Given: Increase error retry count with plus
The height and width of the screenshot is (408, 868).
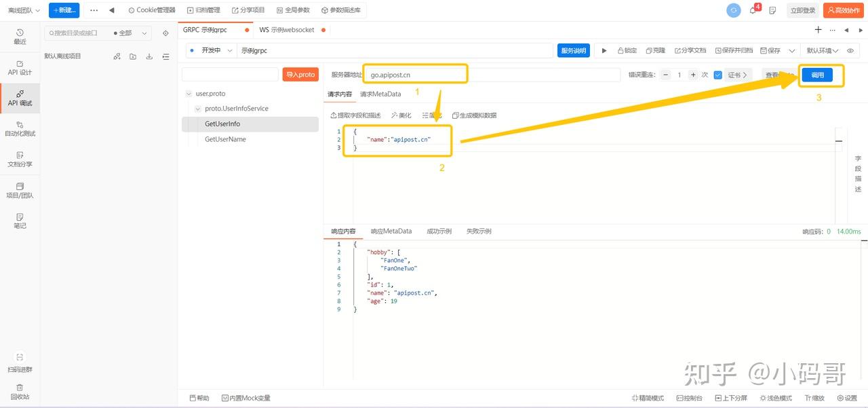Looking at the screenshot, I should [693, 75].
